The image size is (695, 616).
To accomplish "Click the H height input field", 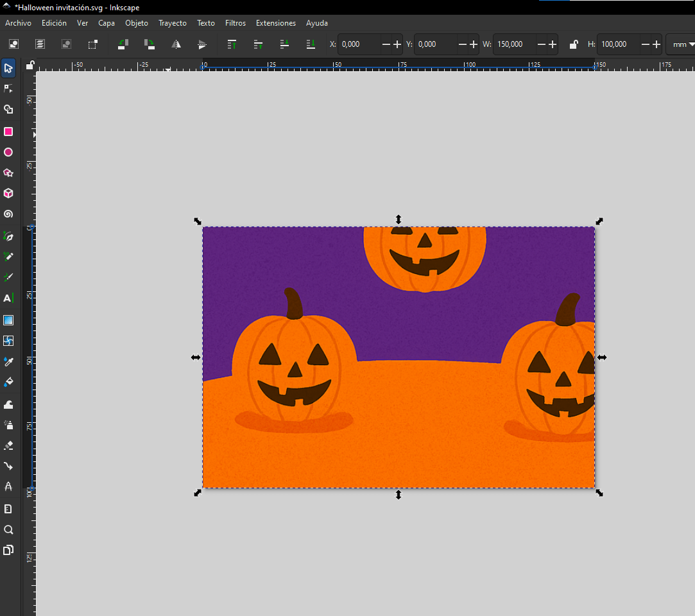I will 621,44.
